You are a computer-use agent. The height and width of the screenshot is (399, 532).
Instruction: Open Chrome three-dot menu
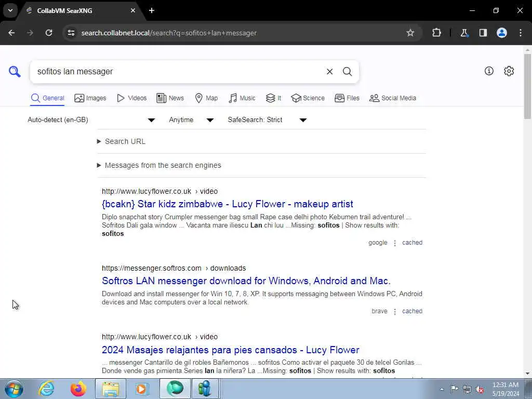pos(521,33)
